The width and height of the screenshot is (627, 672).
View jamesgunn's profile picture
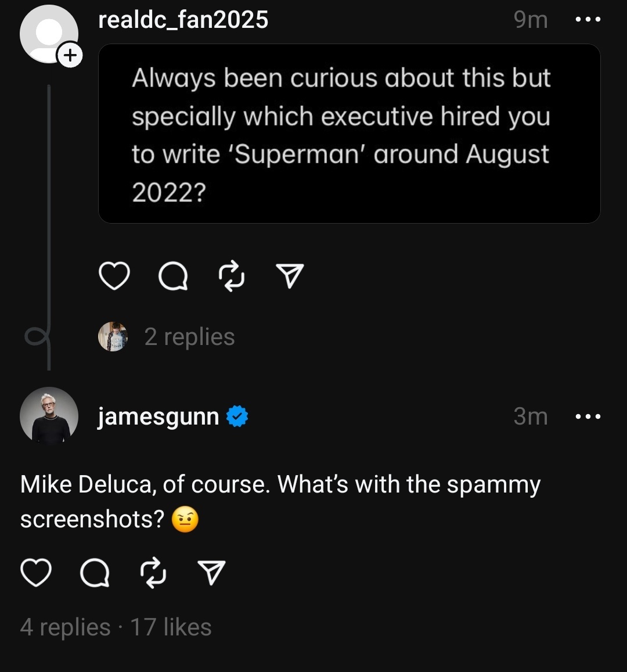click(x=49, y=416)
